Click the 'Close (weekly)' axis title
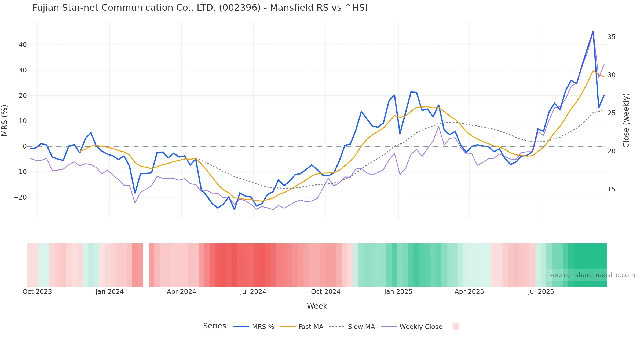Screen dimensions: 644x362 click(x=626, y=120)
